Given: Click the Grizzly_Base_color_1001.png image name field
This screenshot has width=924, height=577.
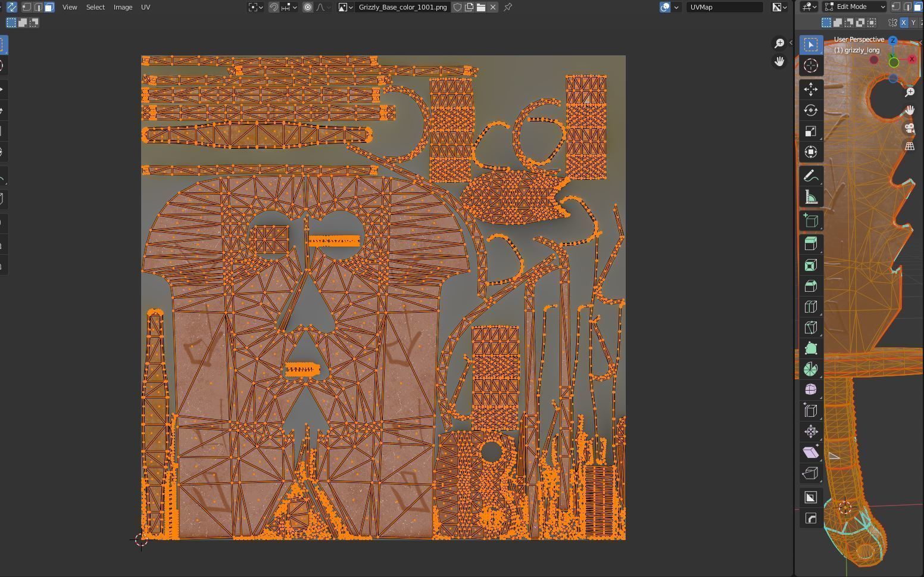Looking at the screenshot, I should 402,7.
